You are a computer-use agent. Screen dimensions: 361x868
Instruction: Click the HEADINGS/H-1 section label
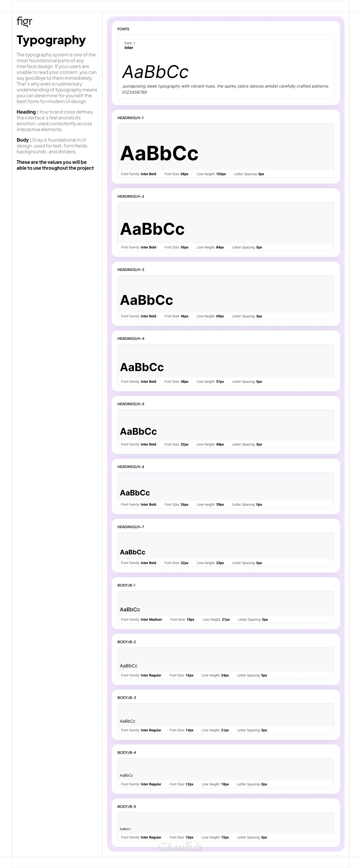[x=130, y=118]
